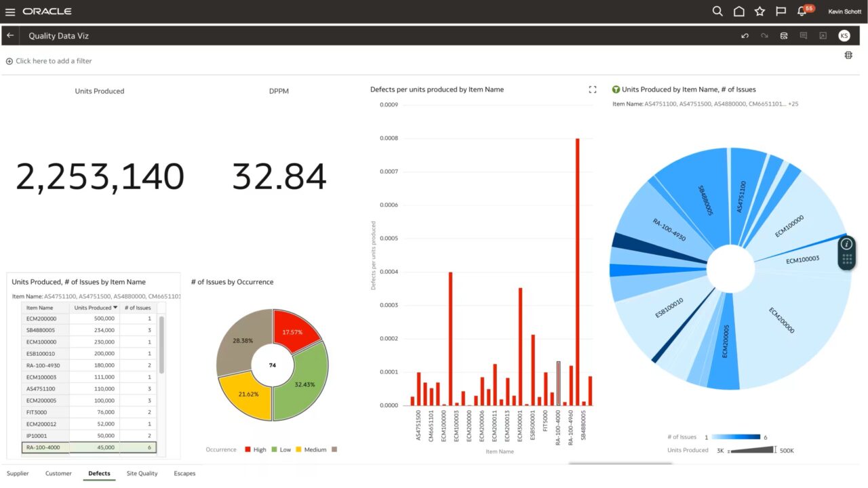
Task: Click 'Click here to add a filter'
Action: click(x=49, y=60)
